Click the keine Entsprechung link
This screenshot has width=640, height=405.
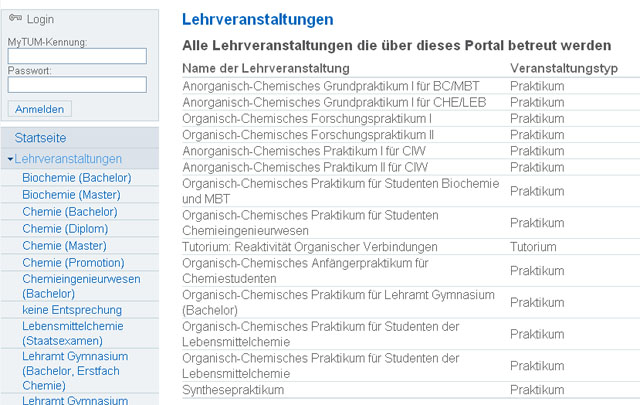pyautogui.click(x=72, y=310)
